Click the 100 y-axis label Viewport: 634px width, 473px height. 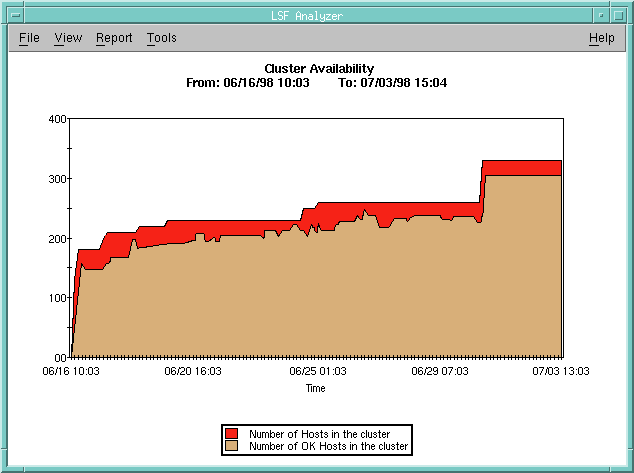(x=57, y=298)
